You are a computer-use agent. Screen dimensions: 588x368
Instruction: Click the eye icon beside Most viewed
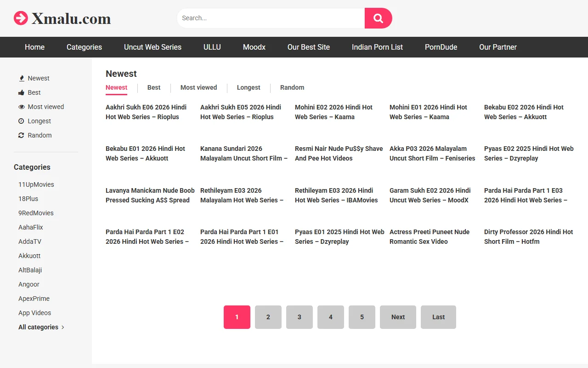click(x=21, y=107)
